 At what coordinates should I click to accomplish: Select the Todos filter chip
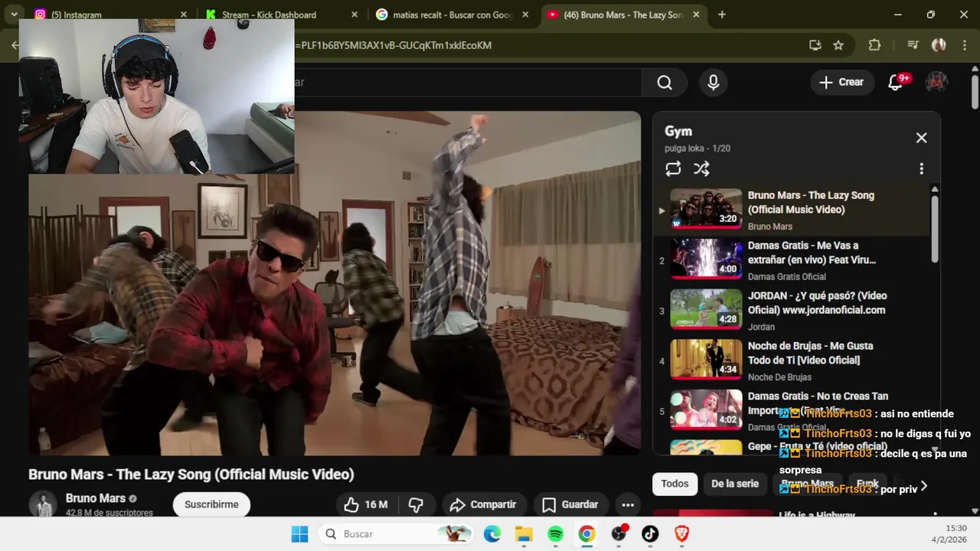675,484
